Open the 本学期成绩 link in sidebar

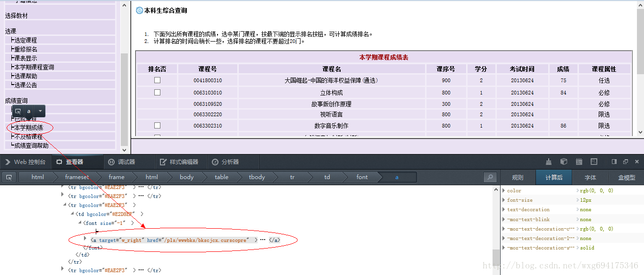coord(28,128)
